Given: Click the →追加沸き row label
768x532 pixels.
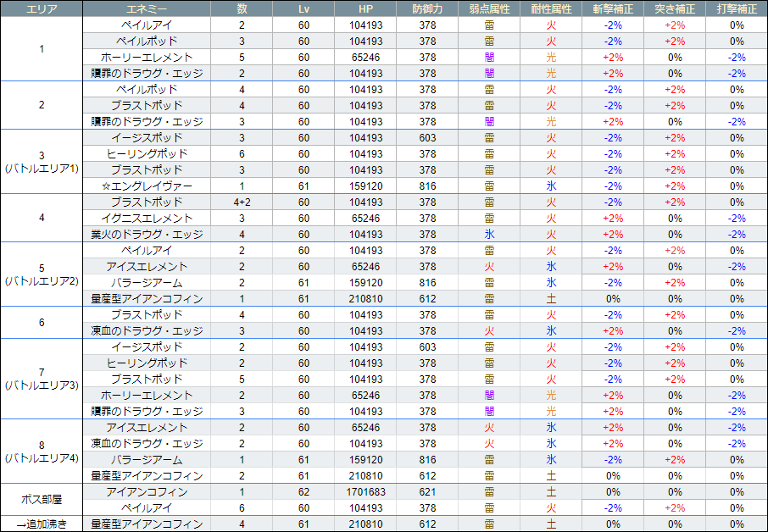Looking at the screenshot, I should point(42,524).
